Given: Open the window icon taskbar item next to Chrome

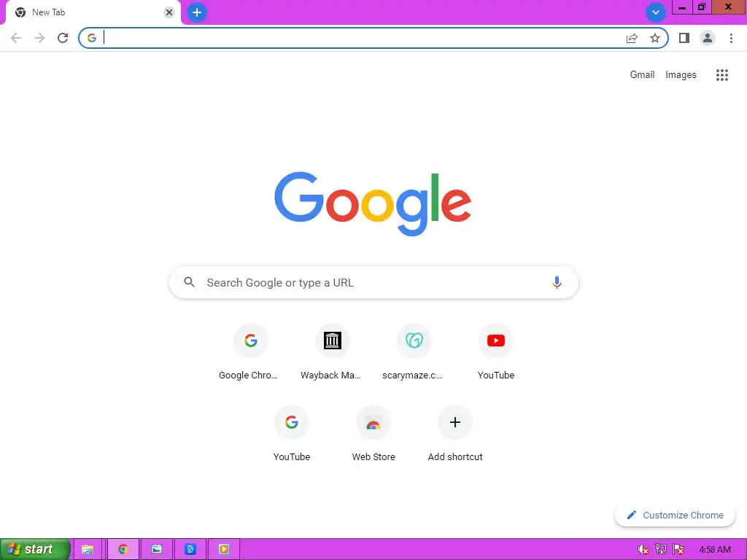Looking at the screenshot, I should [x=157, y=550].
